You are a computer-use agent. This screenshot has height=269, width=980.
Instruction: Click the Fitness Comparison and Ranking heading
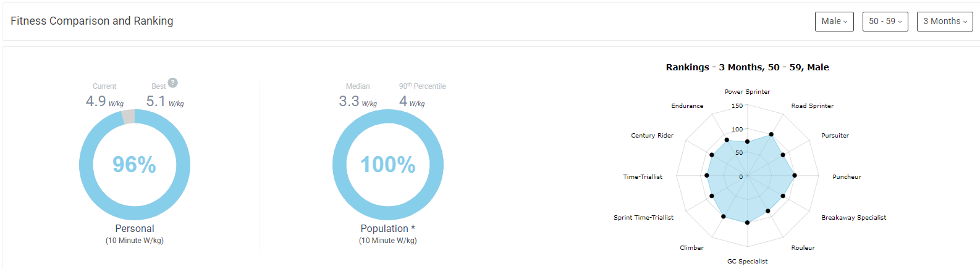[92, 21]
